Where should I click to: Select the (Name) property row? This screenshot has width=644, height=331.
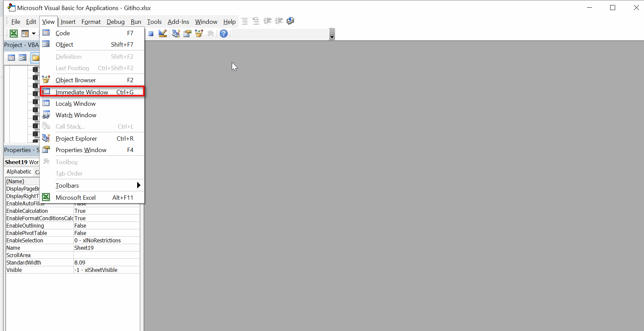22,181
